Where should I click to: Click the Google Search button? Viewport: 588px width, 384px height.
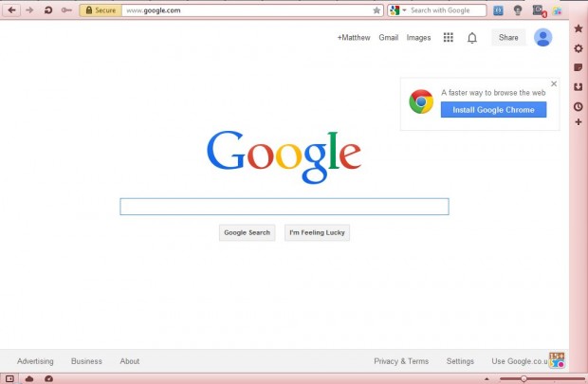coord(248,232)
